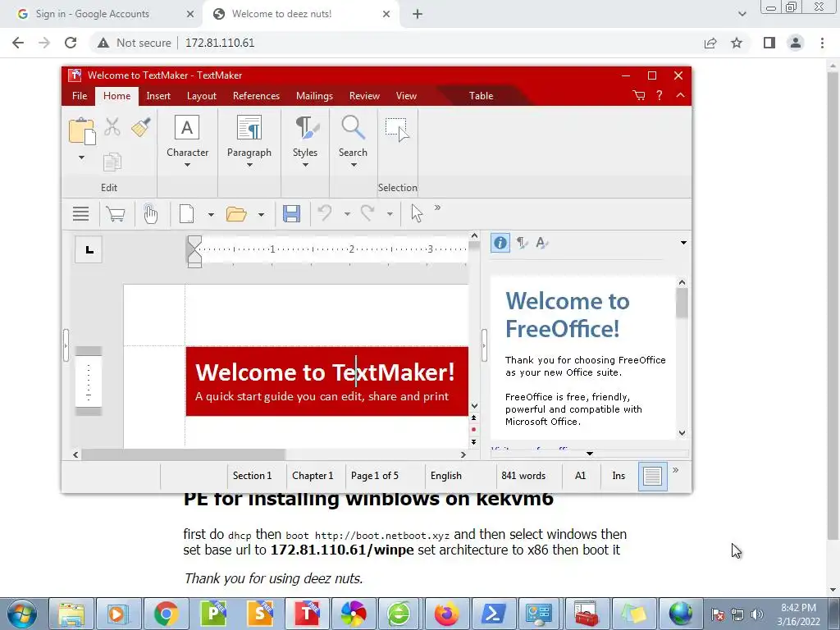Image resolution: width=840 pixels, height=630 pixels.
Task: Click the tab stop type L button
Action: (x=89, y=249)
